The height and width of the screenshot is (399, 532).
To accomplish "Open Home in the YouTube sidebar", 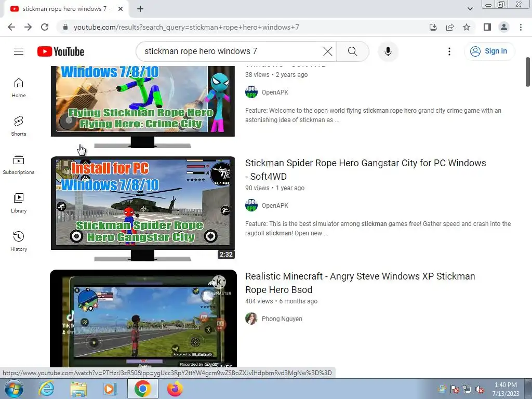I will point(19,88).
